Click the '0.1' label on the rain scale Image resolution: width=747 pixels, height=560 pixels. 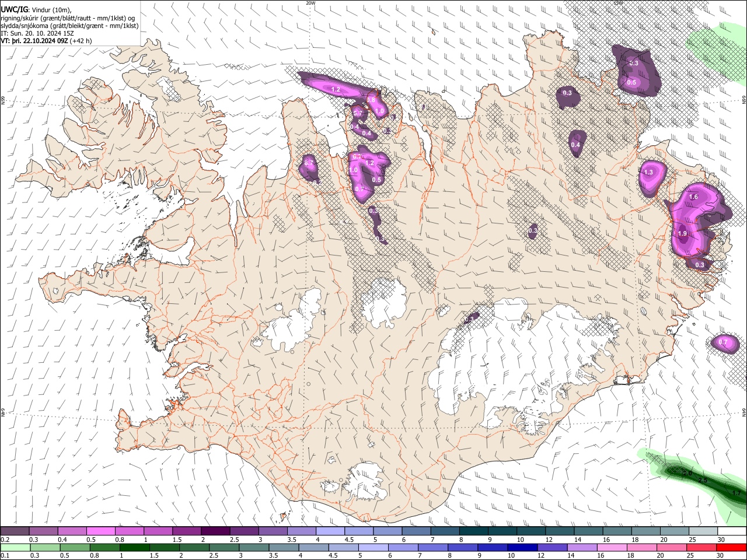[5, 556]
